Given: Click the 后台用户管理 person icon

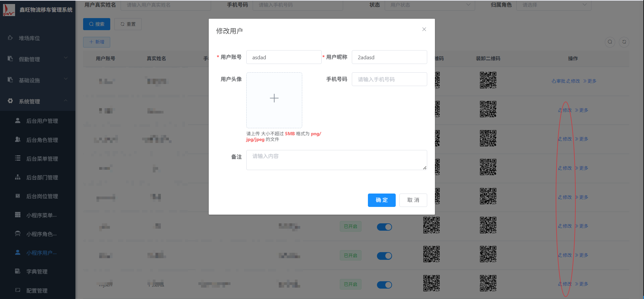Looking at the screenshot, I should pyautogui.click(x=18, y=121).
